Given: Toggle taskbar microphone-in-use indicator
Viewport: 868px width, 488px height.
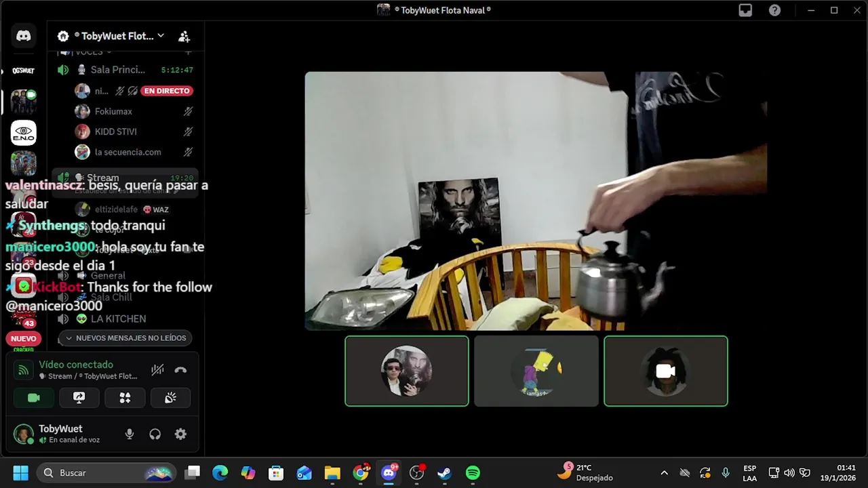Looking at the screenshot, I should (726, 472).
